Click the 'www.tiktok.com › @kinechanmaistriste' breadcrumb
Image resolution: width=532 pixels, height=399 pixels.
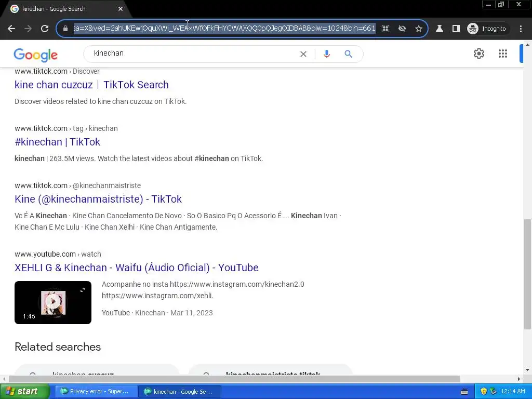(78, 185)
